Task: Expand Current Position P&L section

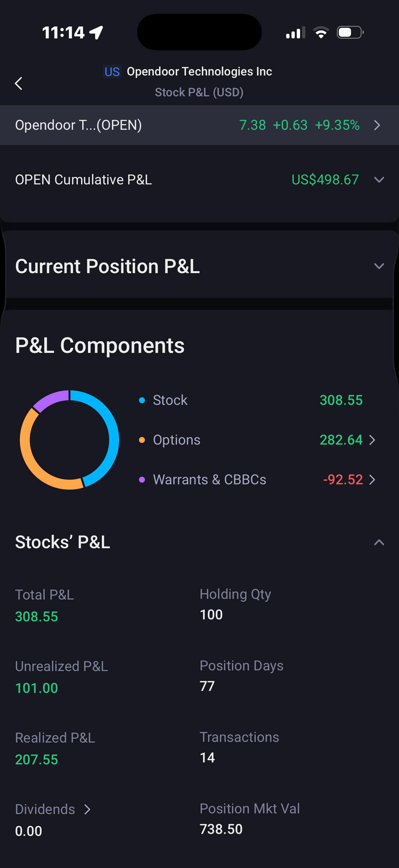Action: 379,266
